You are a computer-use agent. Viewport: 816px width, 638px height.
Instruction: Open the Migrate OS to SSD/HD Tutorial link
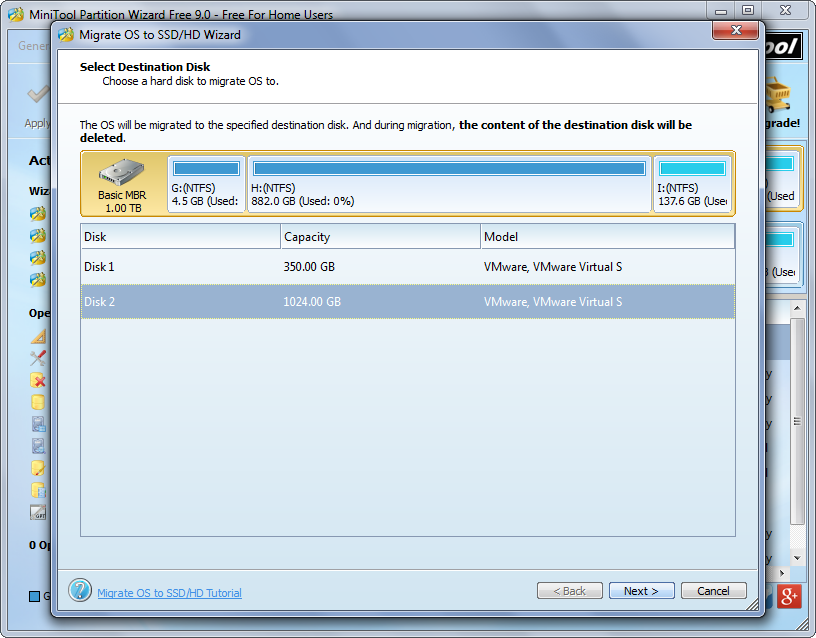point(169,593)
